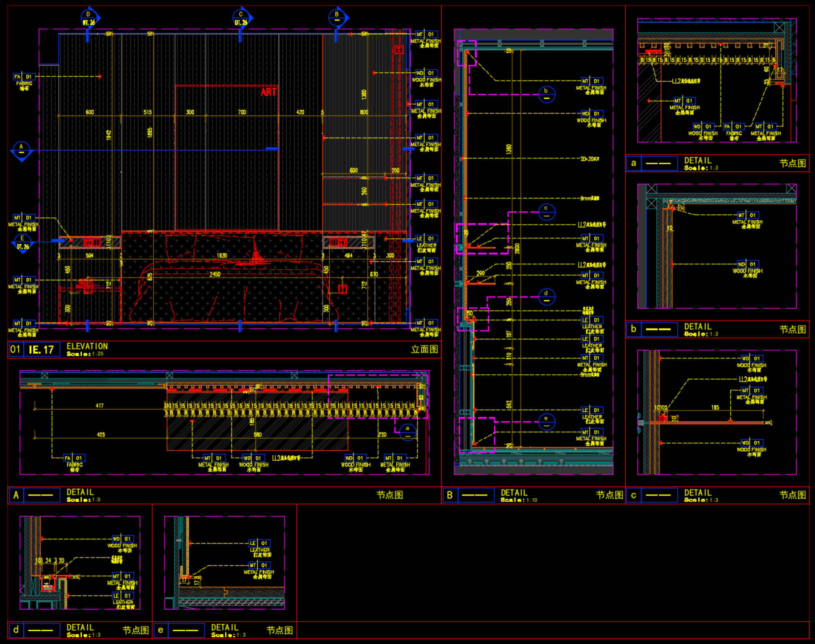
Task: Select drawing number 01 in elevation title
Action: (15, 349)
